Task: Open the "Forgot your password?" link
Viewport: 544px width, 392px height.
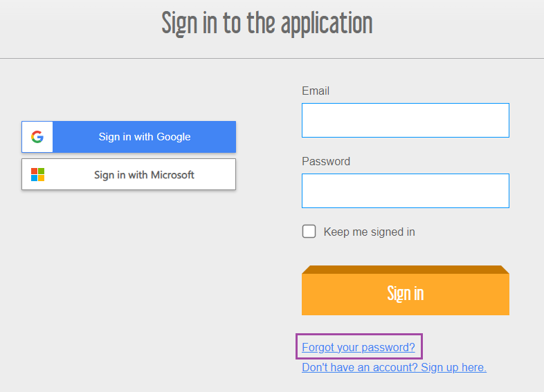Action: tap(359, 347)
